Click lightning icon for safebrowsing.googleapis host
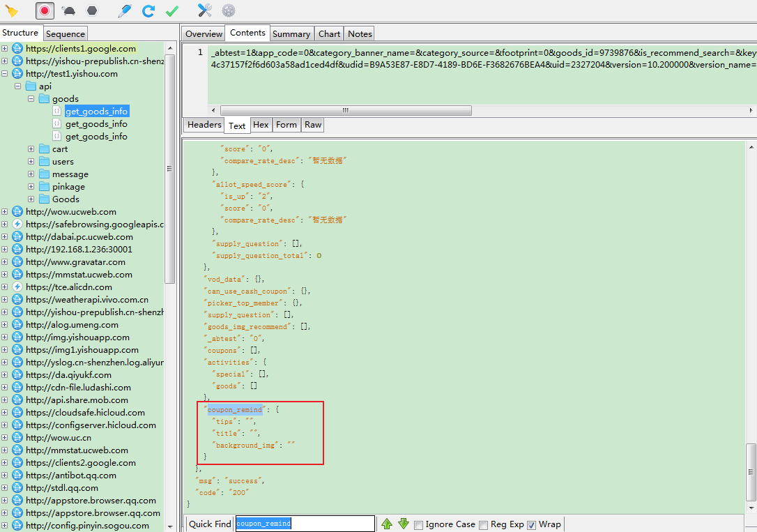757x532 pixels. [x=17, y=224]
